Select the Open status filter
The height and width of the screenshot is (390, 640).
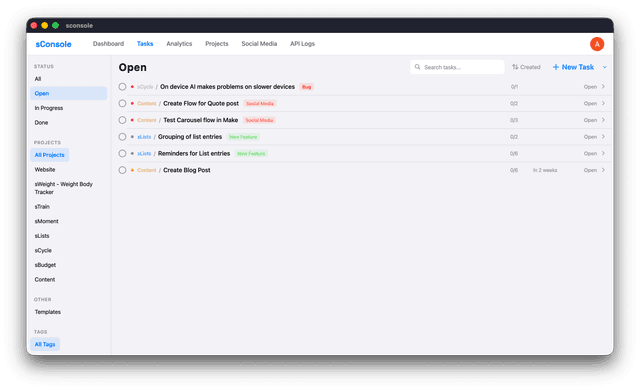pyautogui.click(x=69, y=93)
